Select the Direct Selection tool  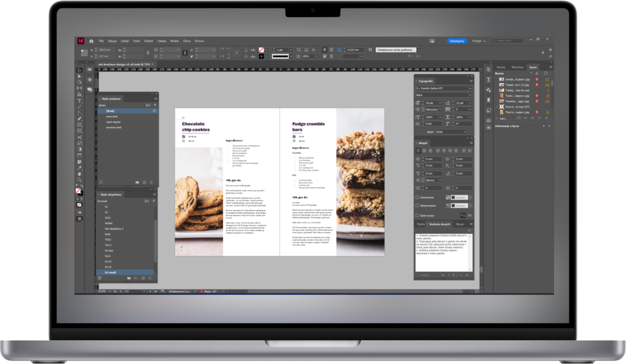(79, 76)
